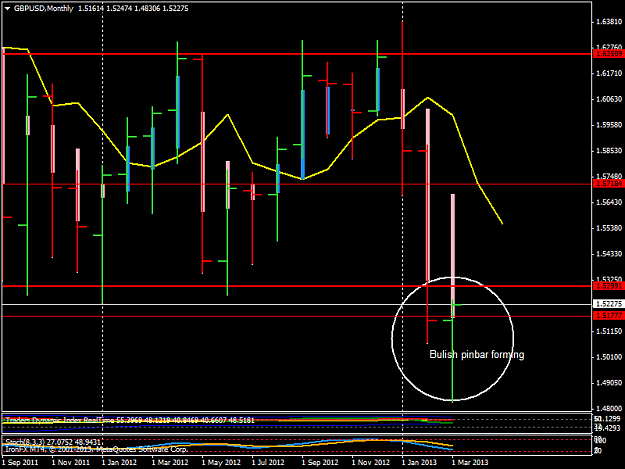The height and width of the screenshot is (469, 625).
Task: Select the 1.62509 red price label
Action: point(609,54)
